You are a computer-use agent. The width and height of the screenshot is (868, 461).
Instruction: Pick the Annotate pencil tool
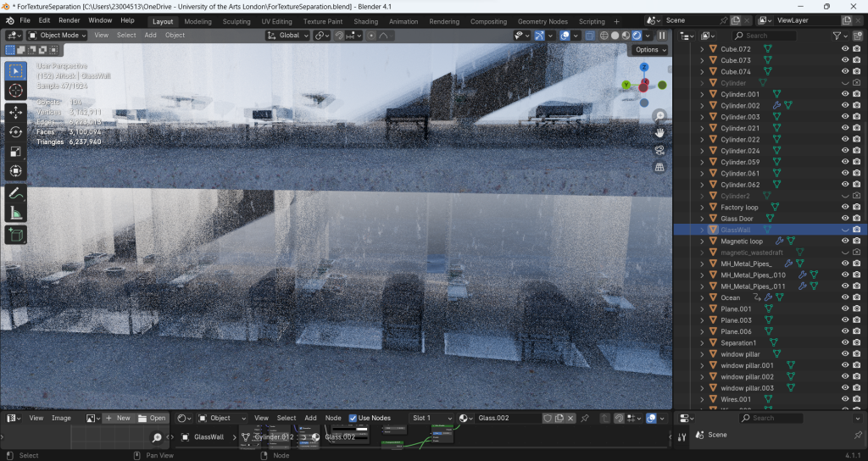16,193
